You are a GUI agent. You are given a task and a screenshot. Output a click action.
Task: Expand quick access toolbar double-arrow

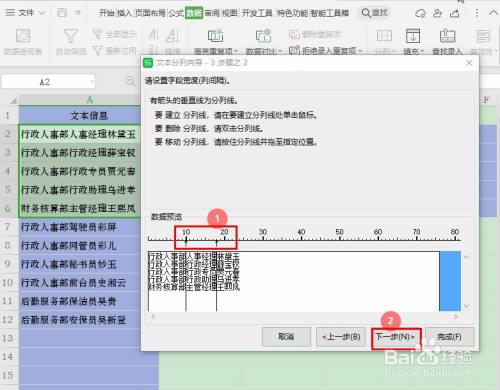pyautogui.click(x=78, y=13)
